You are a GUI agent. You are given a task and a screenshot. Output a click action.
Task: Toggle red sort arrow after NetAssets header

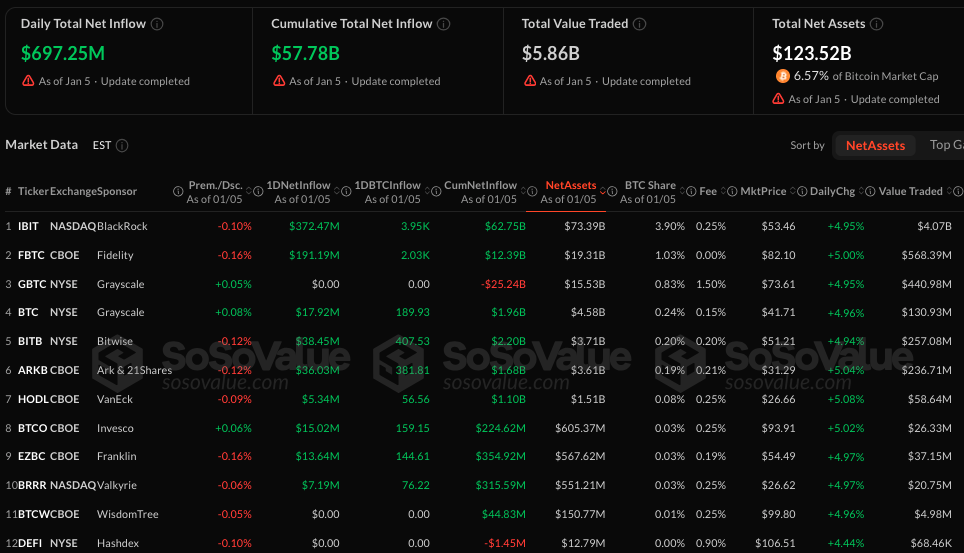tap(602, 191)
